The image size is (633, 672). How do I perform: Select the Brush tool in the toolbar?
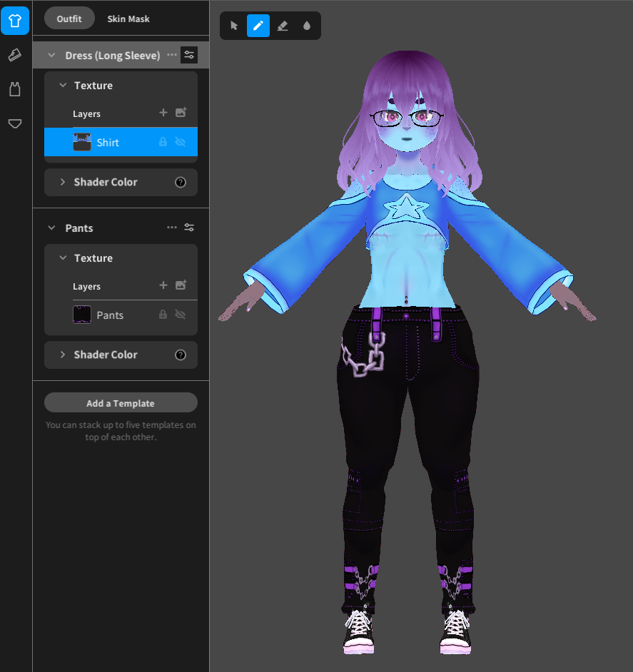tap(258, 26)
